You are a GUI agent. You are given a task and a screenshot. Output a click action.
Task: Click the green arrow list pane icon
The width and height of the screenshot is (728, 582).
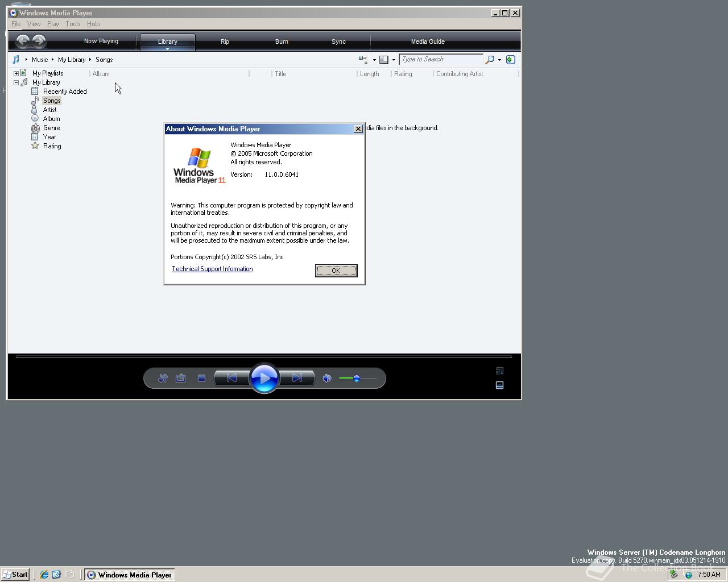click(x=511, y=59)
